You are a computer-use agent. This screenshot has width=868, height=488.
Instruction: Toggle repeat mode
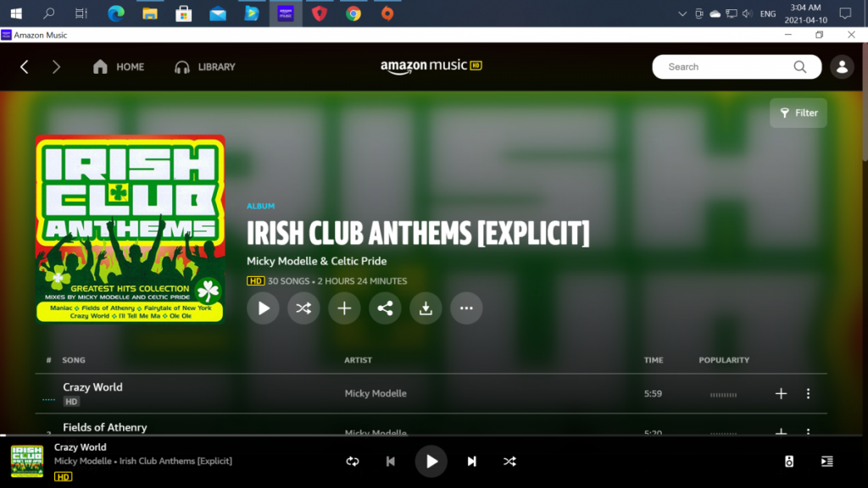[353, 462]
